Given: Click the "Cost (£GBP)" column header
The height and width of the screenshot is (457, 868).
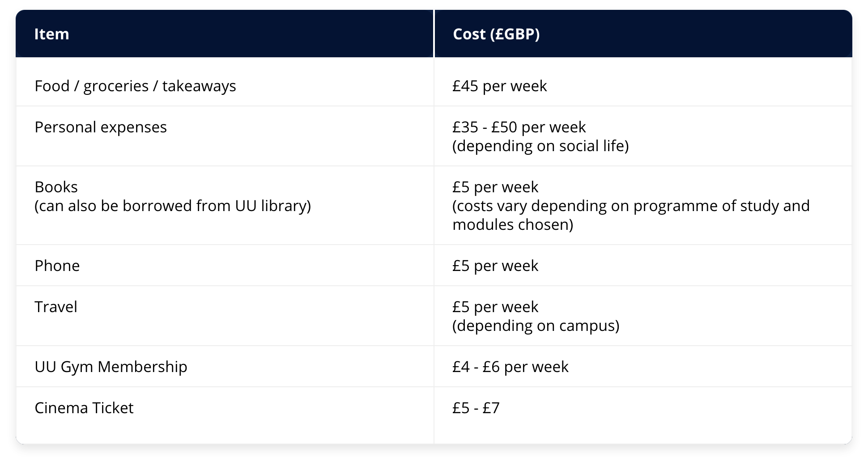Looking at the screenshot, I should [496, 34].
